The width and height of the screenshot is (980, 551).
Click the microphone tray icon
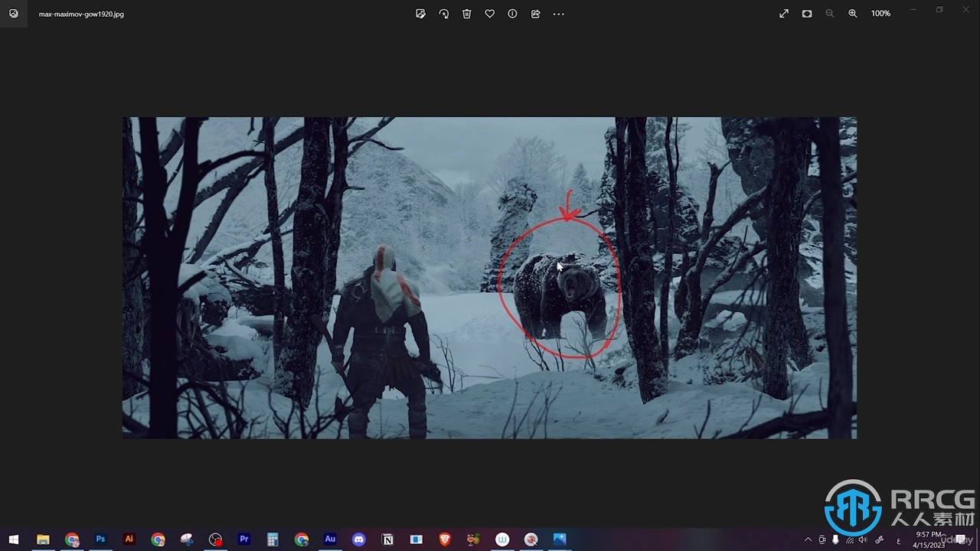coord(835,540)
